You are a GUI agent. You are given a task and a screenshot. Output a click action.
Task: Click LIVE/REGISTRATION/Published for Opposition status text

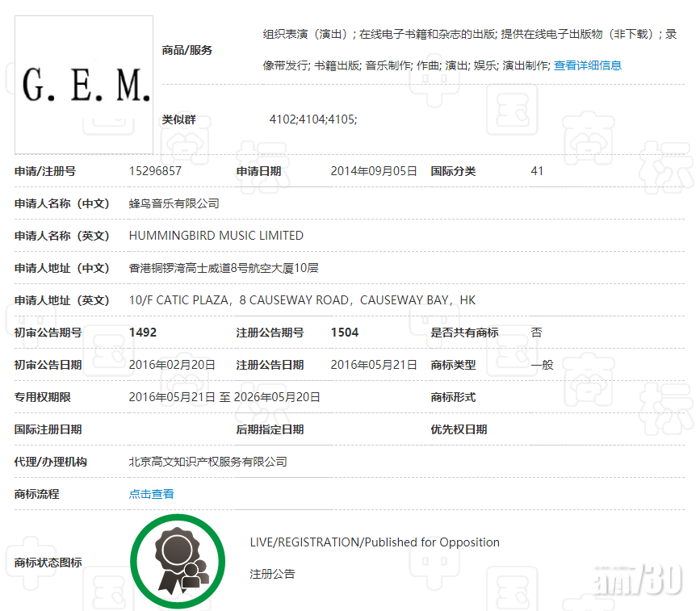(375, 542)
